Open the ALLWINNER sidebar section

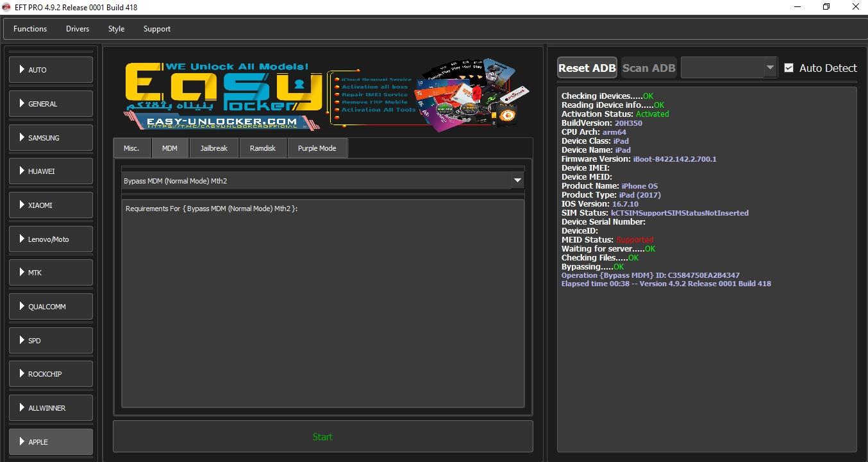click(51, 408)
